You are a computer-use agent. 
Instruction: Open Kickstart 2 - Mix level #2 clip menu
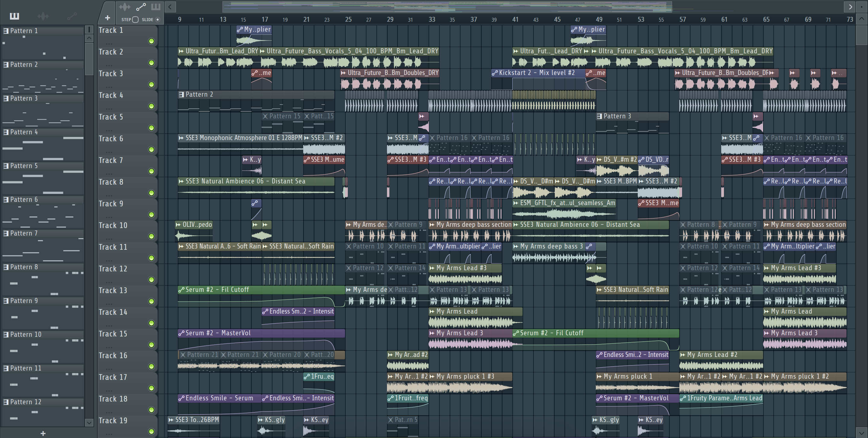point(495,73)
